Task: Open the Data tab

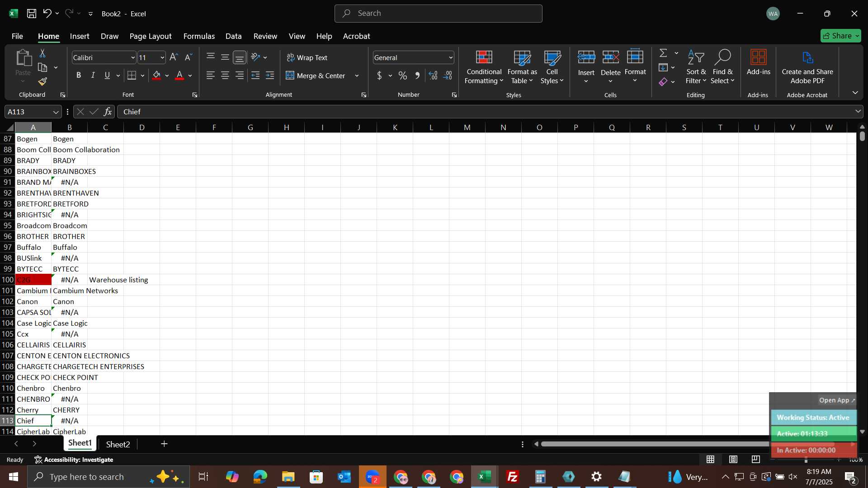Action: tap(233, 36)
